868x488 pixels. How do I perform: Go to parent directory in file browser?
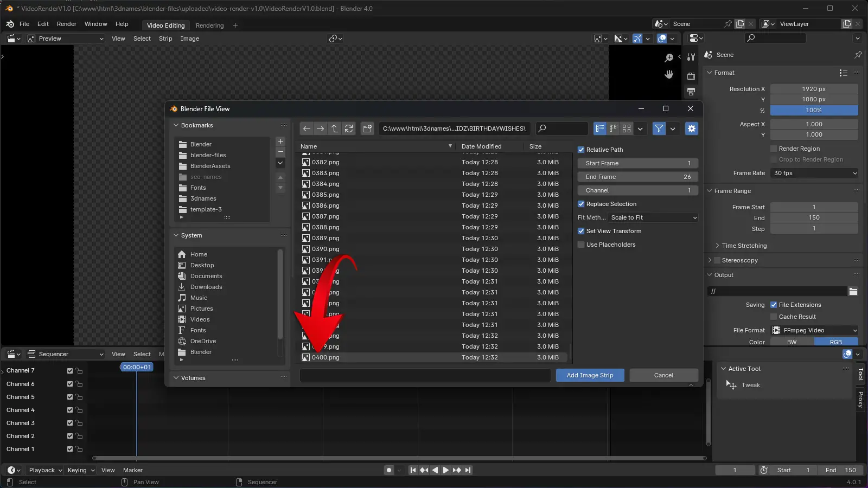point(335,129)
